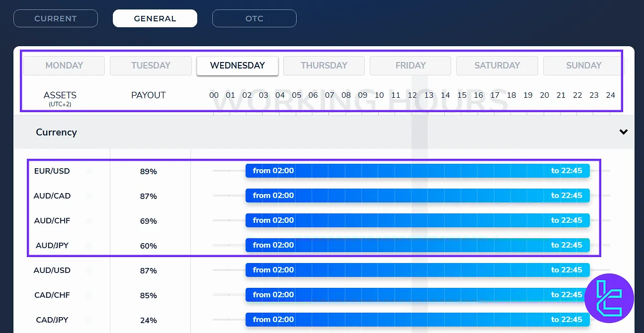Click the AUD/JPY working hours bar
The height and width of the screenshot is (333, 644).
[417, 245]
